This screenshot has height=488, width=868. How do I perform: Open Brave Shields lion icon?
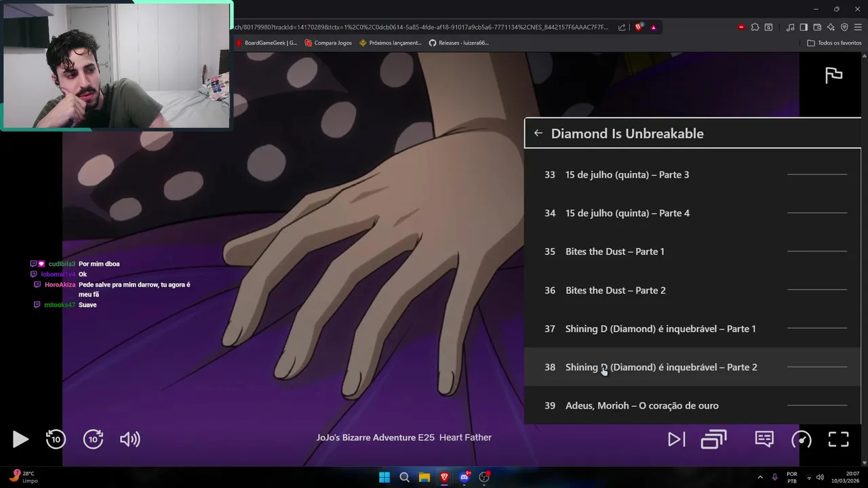click(639, 27)
